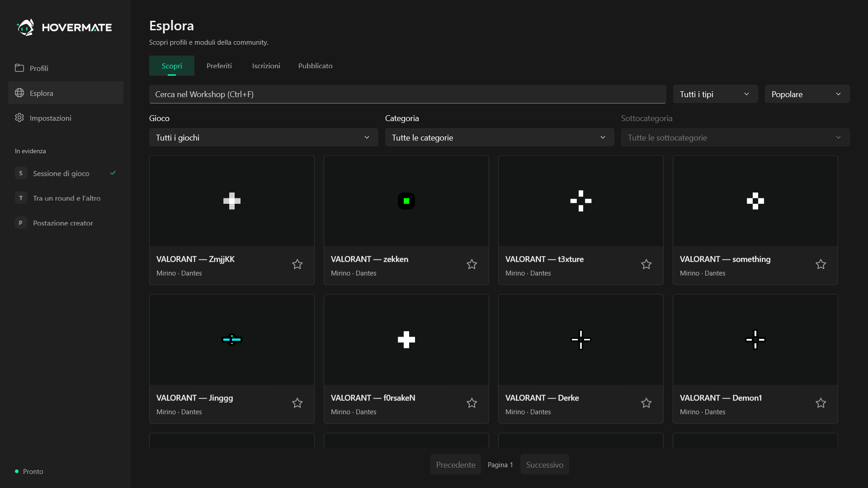This screenshot has width=868, height=488.
Task: Click the VALORANT — something title
Action: (x=725, y=259)
